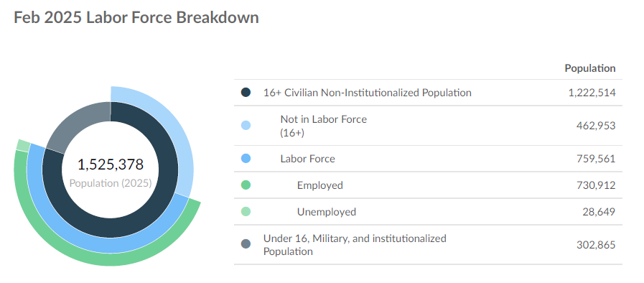Image resolution: width=644 pixels, height=283 pixels.
Task: Click the dark navy 16+ Civilian legend dot
Action: 246,93
